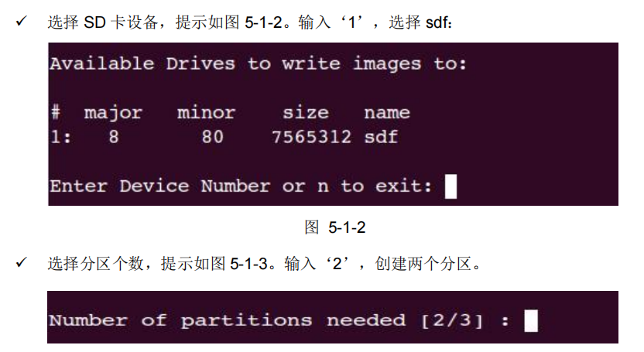Click the 'name' column header

(x=387, y=112)
